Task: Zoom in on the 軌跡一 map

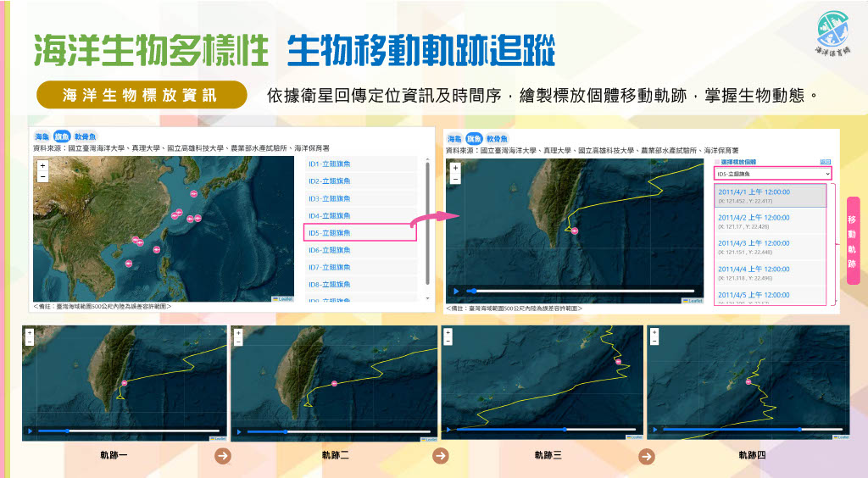Action: [30, 333]
